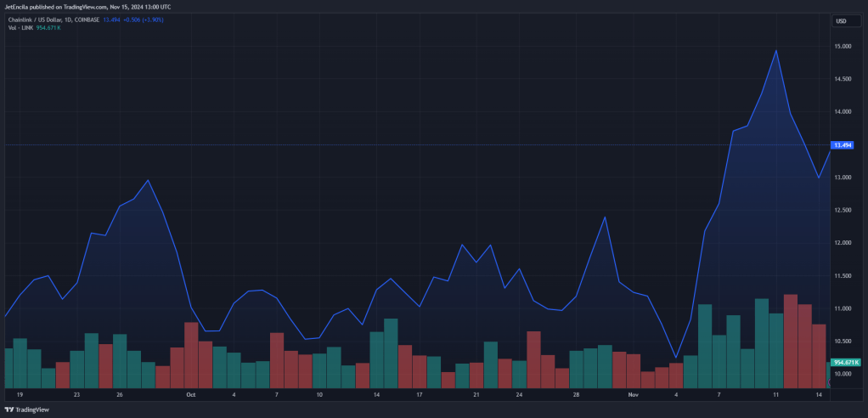Click the 12.000 price scale label
868x418 pixels.
pyautogui.click(x=843, y=243)
